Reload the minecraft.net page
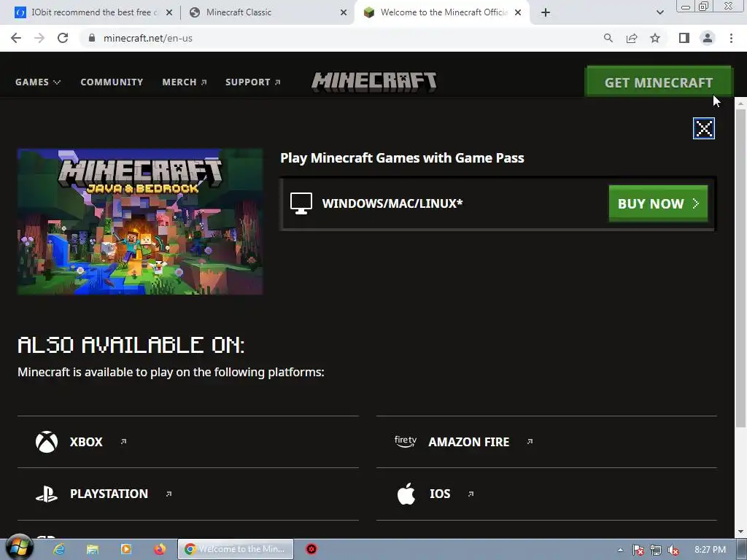The image size is (747, 560). coord(63,38)
